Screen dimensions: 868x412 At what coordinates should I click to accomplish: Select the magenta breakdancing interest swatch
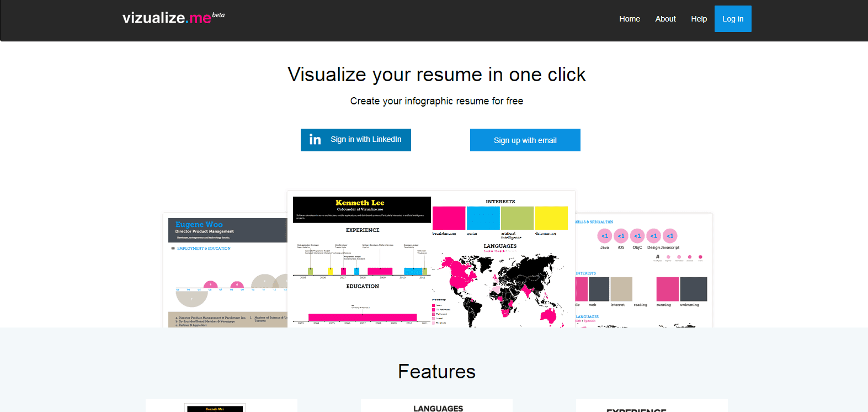pyautogui.click(x=449, y=218)
